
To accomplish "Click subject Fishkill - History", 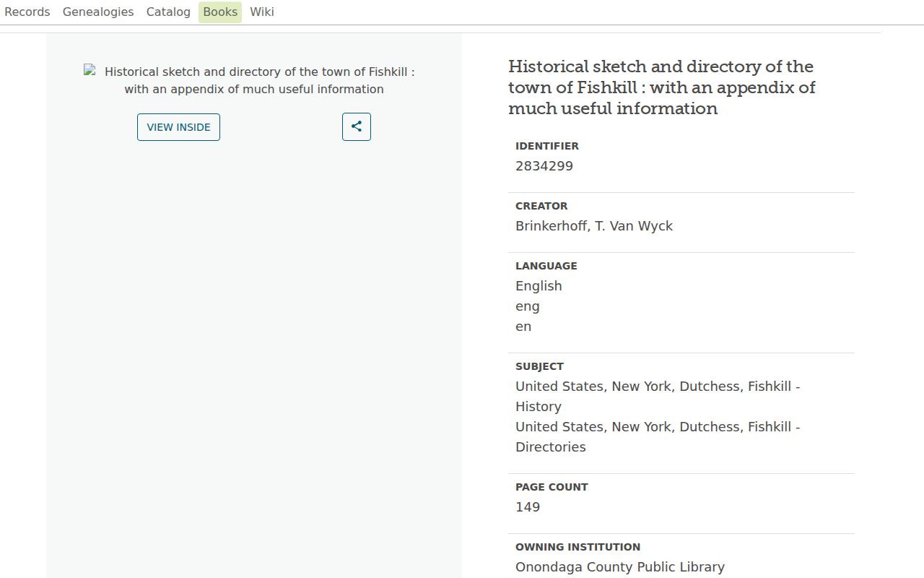I will 658,397.
